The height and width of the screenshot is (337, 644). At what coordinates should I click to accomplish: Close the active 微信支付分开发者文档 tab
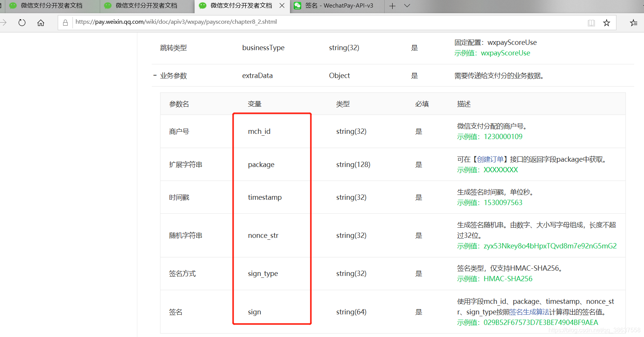pyautogui.click(x=282, y=6)
